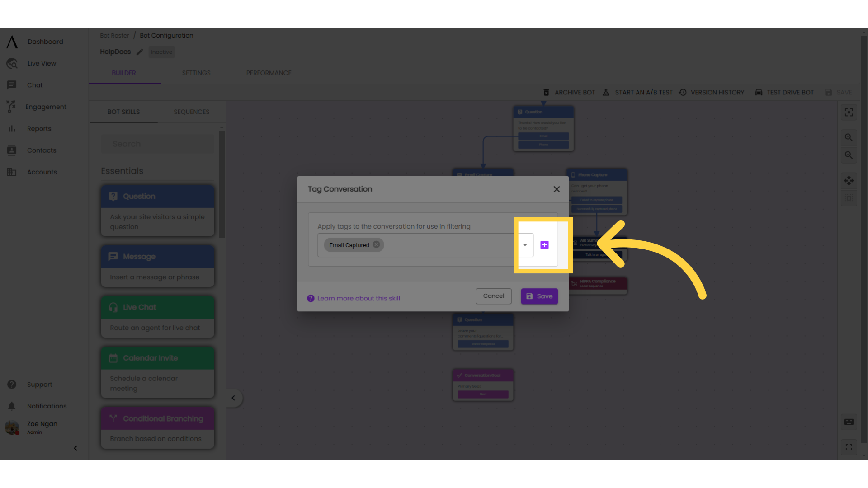Select Start an A/B Test icon
Screen dimensions: 868x488
[606, 92]
